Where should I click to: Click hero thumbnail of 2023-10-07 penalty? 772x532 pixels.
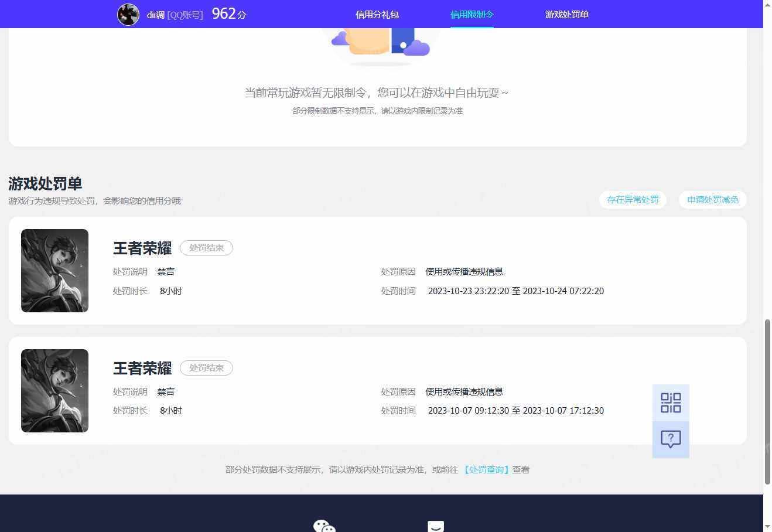coord(54,391)
